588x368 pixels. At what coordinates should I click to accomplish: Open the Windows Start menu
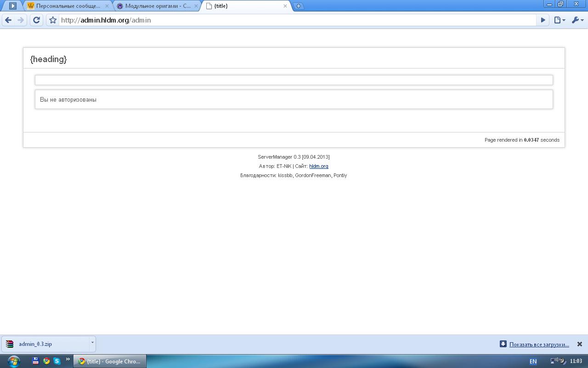pyautogui.click(x=13, y=361)
